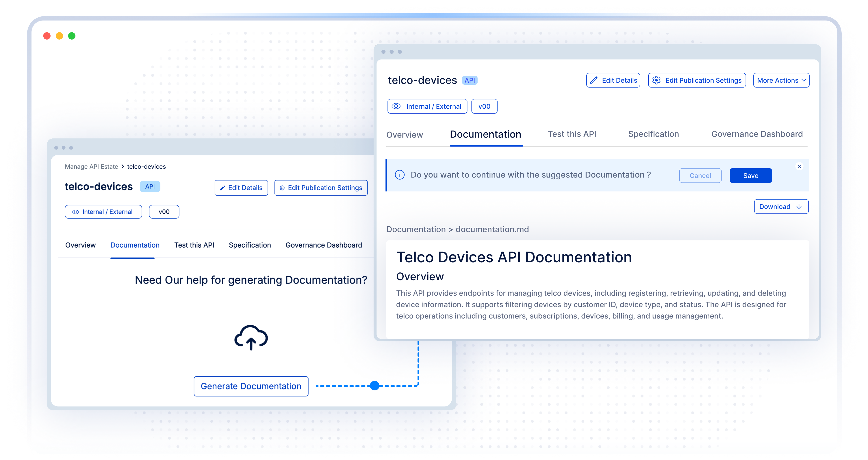Viewport: 868px width, 460px height.
Task: Open the Download dropdown button
Action: click(781, 207)
